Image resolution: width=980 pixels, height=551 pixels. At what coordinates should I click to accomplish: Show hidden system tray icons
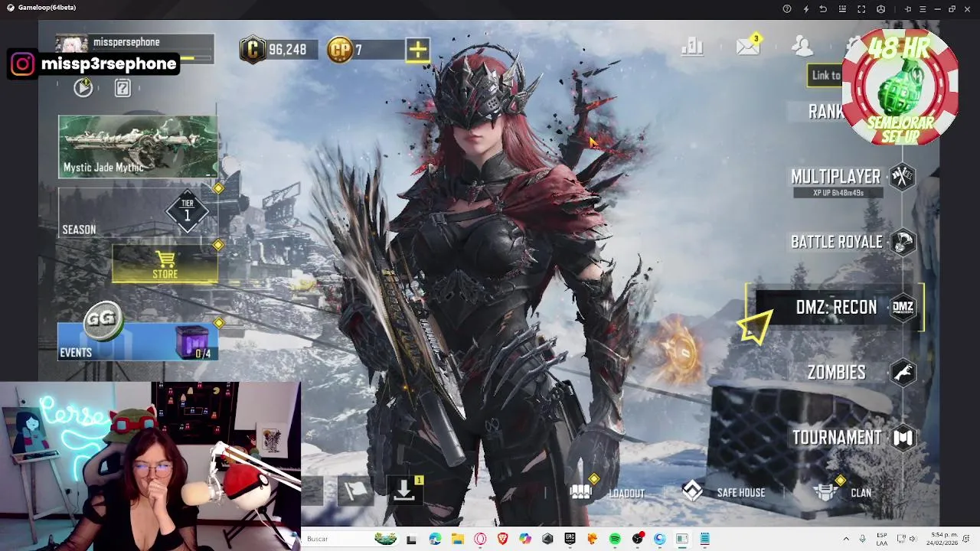coord(846,539)
